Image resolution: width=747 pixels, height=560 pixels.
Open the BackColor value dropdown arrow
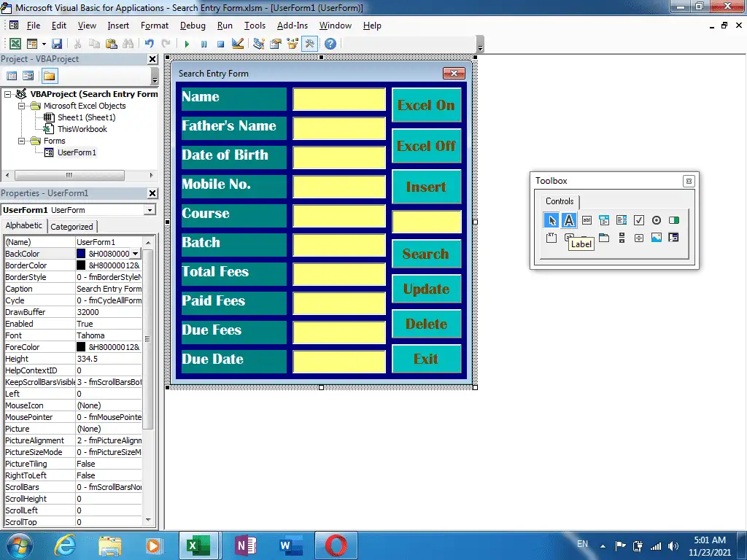(x=136, y=254)
